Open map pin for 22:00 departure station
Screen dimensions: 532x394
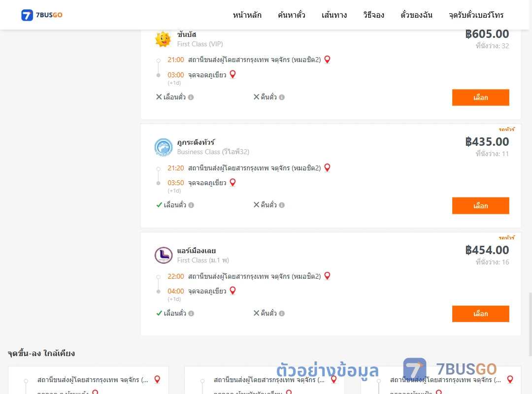point(327,276)
